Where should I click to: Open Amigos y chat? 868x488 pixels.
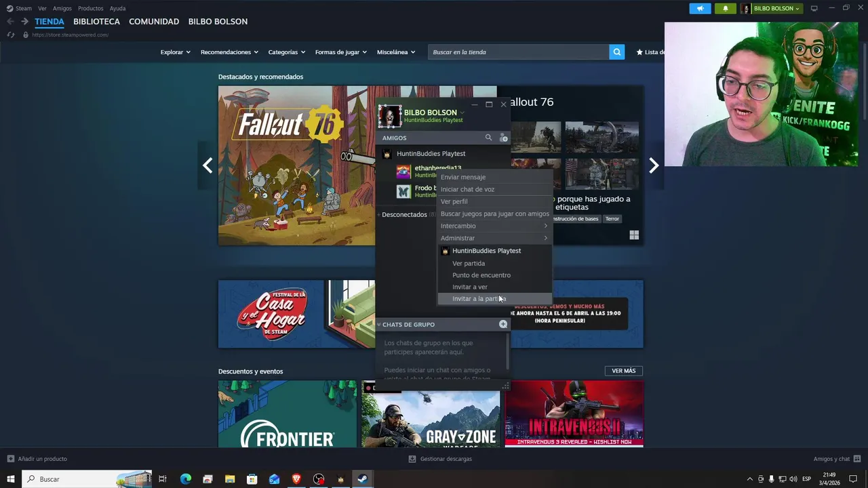coord(837,459)
